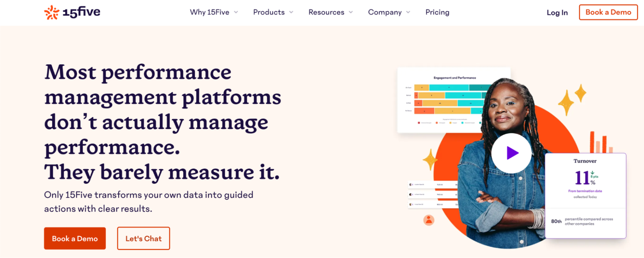Screen dimensions: 644x258
Task: Click the Turnover statistics card
Action: click(x=585, y=196)
